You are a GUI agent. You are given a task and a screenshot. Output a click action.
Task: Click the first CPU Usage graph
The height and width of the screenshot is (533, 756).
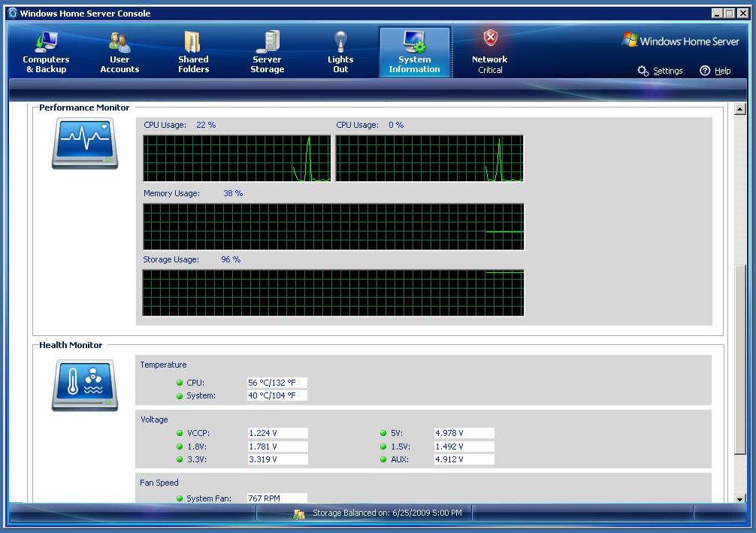(x=237, y=159)
